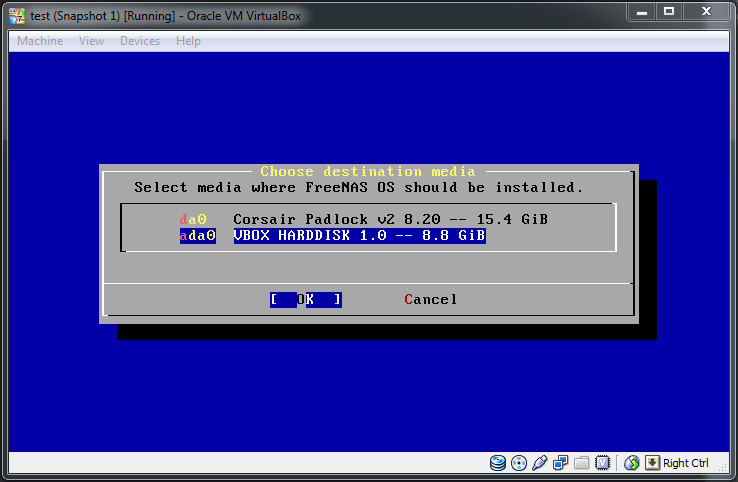Screen dimensions: 738x482
Task: Open the View menu
Action: pyautogui.click(x=91, y=41)
